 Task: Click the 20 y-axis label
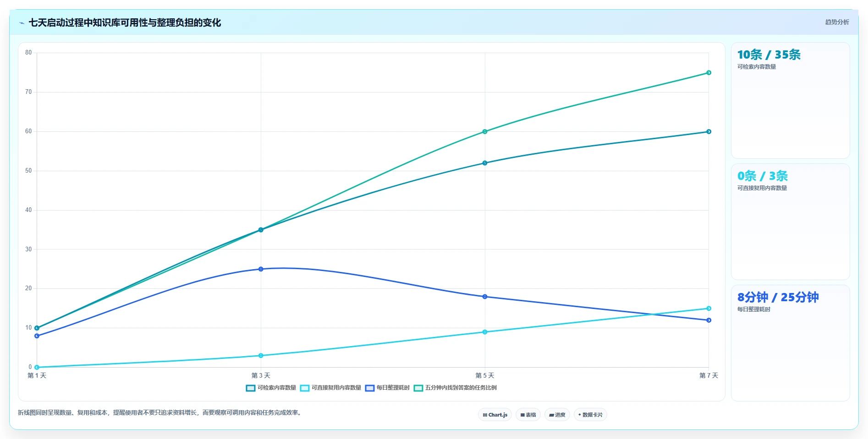click(x=28, y=288)
